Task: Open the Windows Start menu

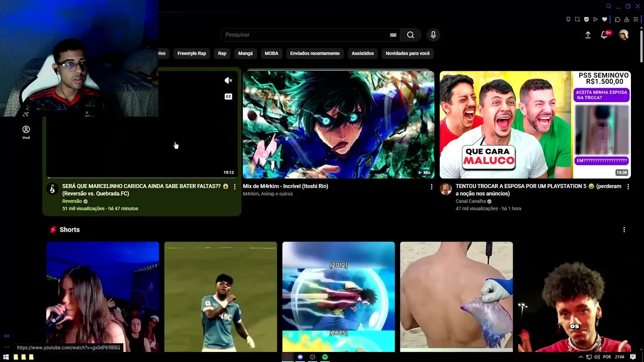Action: click(7, 357)
